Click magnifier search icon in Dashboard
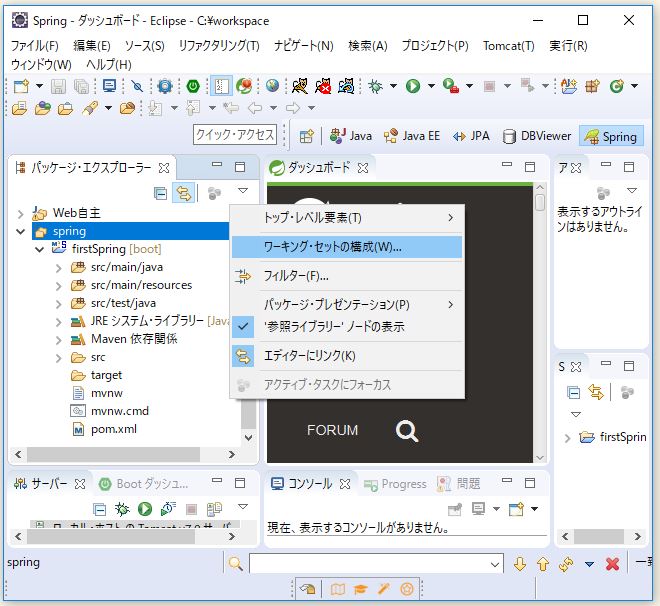Image resolution: width=660 pixels, height=606 pixels. 407,431
